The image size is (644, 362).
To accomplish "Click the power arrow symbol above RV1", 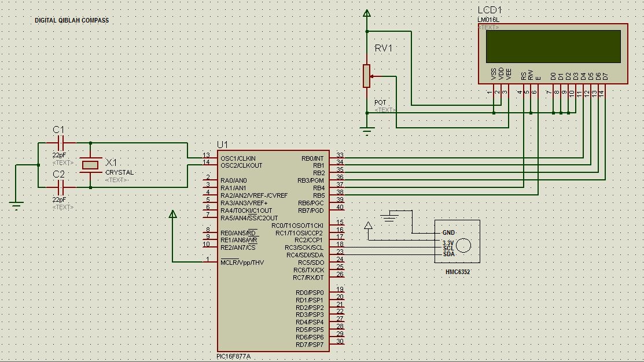I will pos(366,13).
